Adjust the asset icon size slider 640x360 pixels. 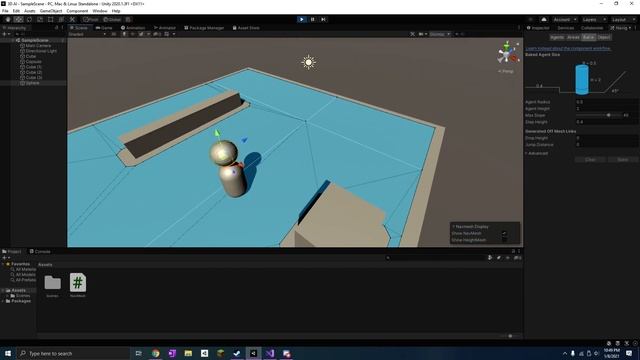click(509, 336)
